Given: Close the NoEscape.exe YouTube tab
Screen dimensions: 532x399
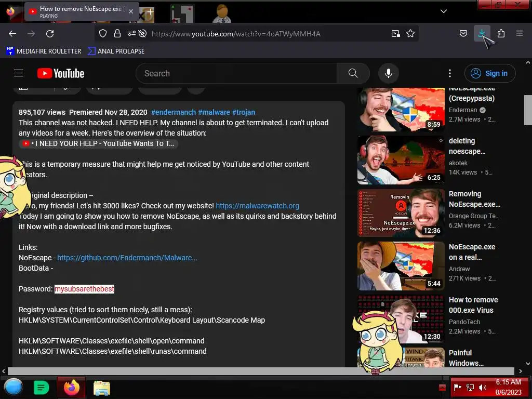Looking at the screenshot, I should 131,11.
